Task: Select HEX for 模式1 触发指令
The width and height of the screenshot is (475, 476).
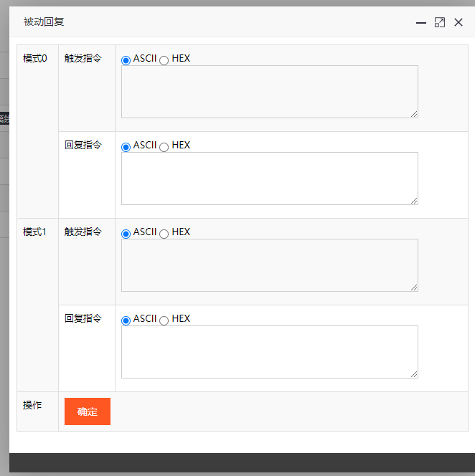Action: point(164,234)
